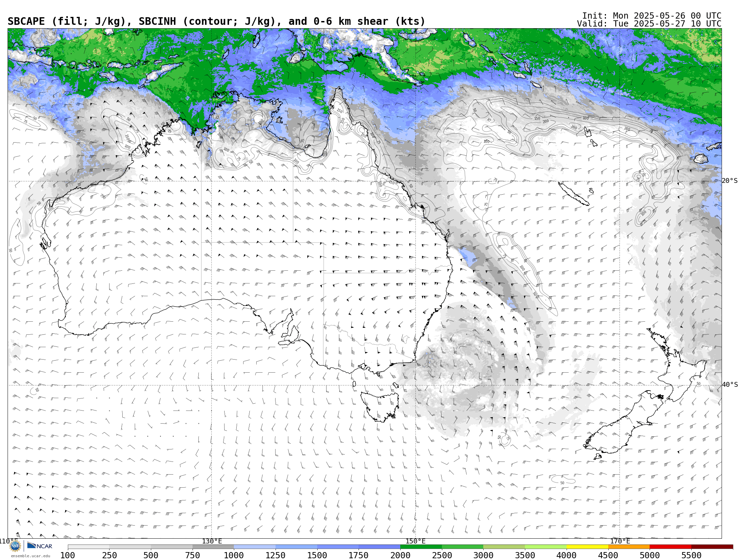Click the NSF logo in the corner
This screenshot has height=560, width=744.
(15, 546)
